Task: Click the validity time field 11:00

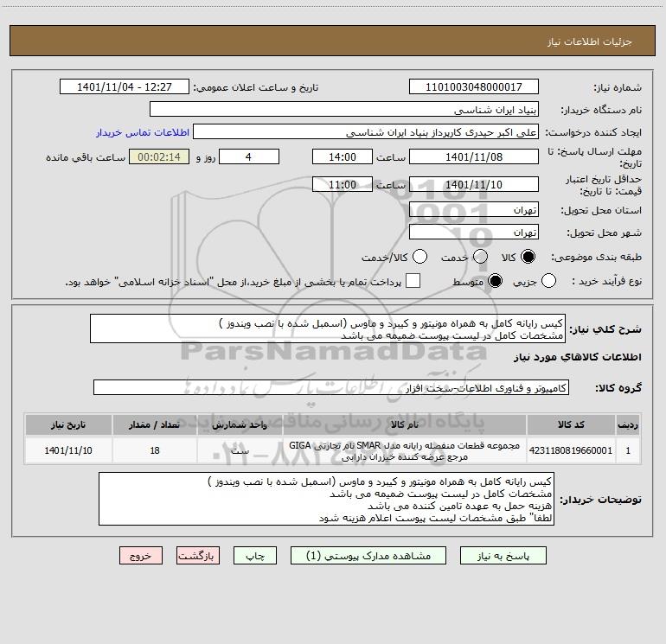Action: pyautogui.click(x=343, y=184)
